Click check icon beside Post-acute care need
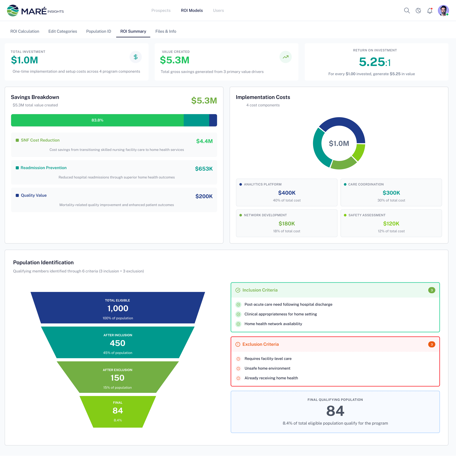 click(x=238, y=304)
